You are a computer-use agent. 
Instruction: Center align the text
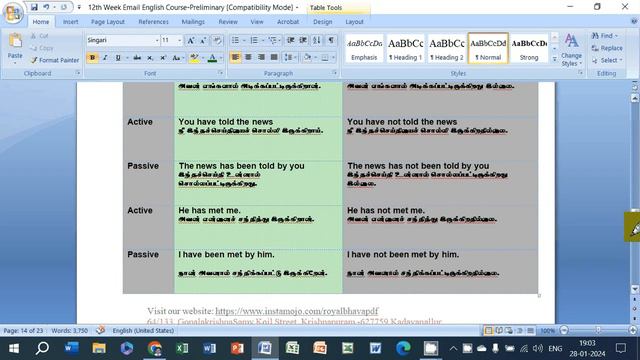pos(248,58)
